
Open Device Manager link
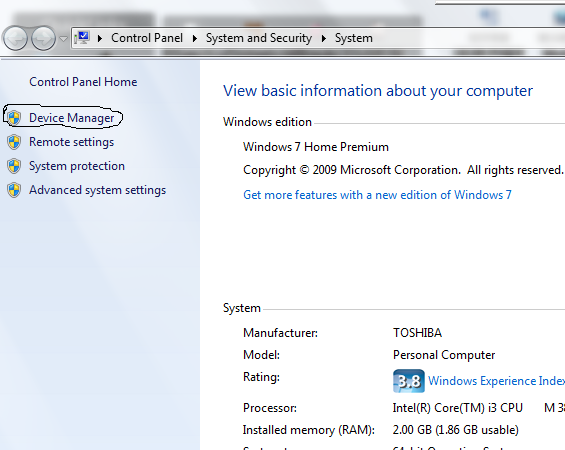(x=72, y=118)
